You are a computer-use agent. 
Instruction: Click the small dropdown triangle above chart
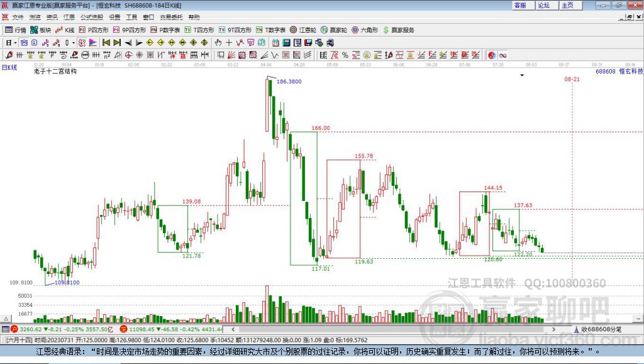click(x=522, y=76)
